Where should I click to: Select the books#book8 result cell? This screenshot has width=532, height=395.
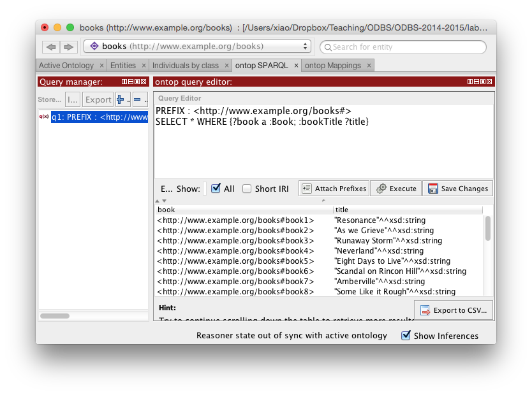coord(244,291)
